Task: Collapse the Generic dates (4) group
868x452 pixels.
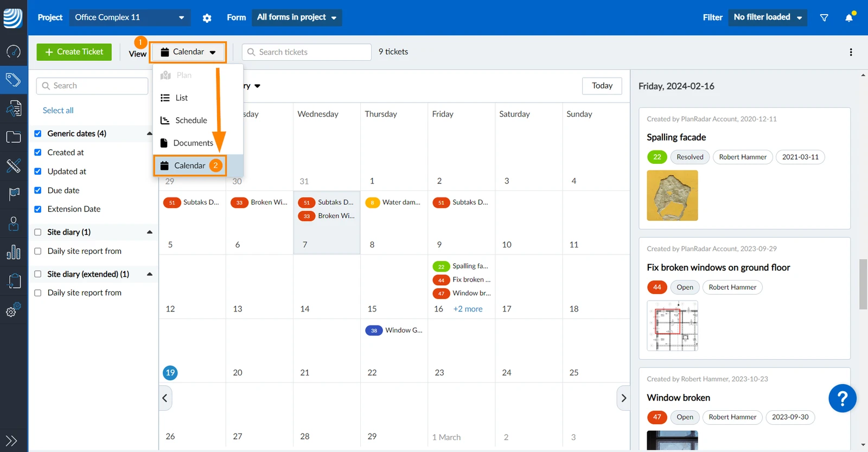Action: (x=150, y=133)
